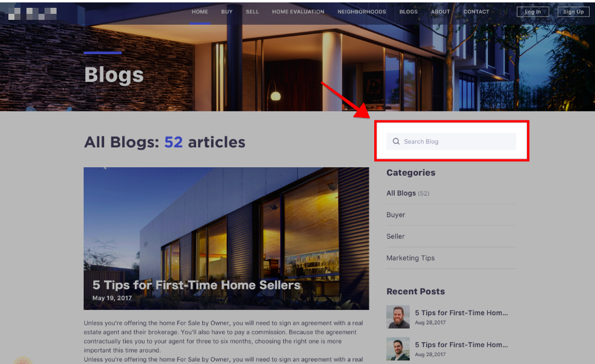Click the search magnifier icon
This screenshot has width=595, height=364.
396,141
